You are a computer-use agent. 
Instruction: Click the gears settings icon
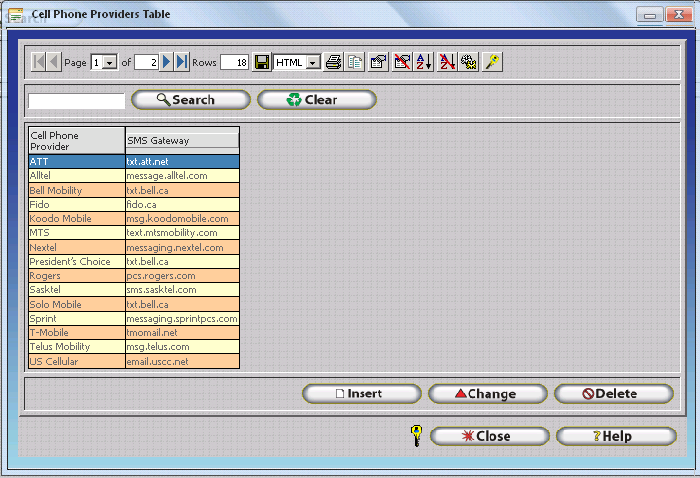click(468, 62)
